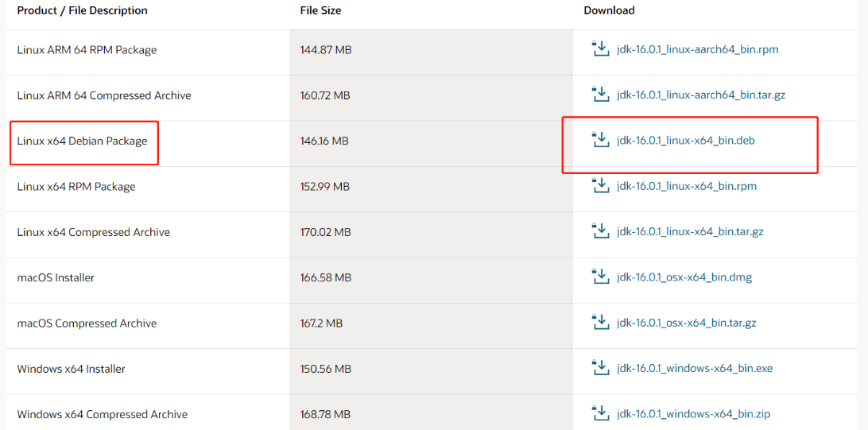Click download icon for windows-x64 exe

tap(600, 368)
